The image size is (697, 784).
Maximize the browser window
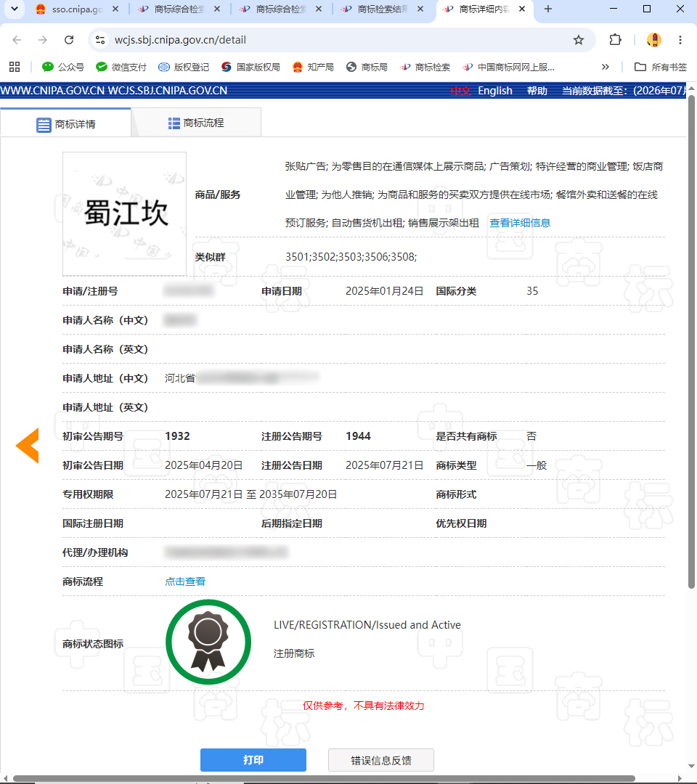click(646, 9)
